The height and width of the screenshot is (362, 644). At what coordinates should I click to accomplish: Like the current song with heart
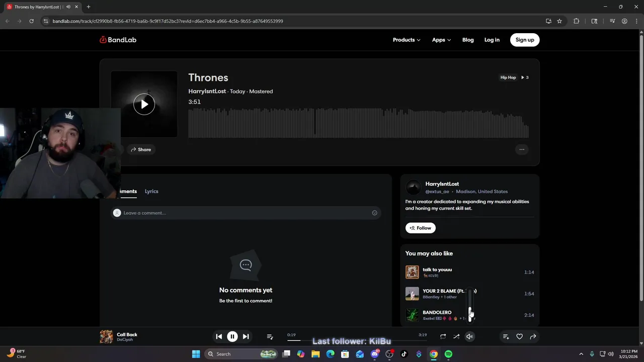pos(519,336)
